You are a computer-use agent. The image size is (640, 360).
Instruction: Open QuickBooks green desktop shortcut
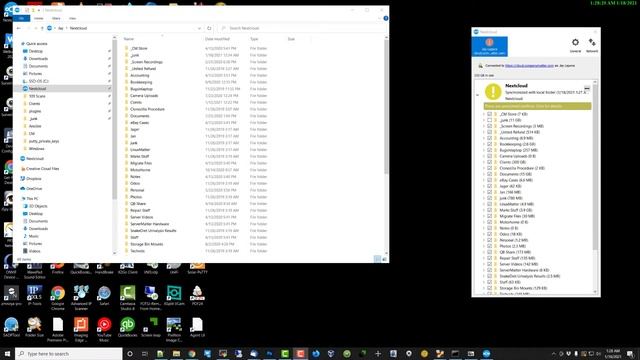(x=127, y=327)
